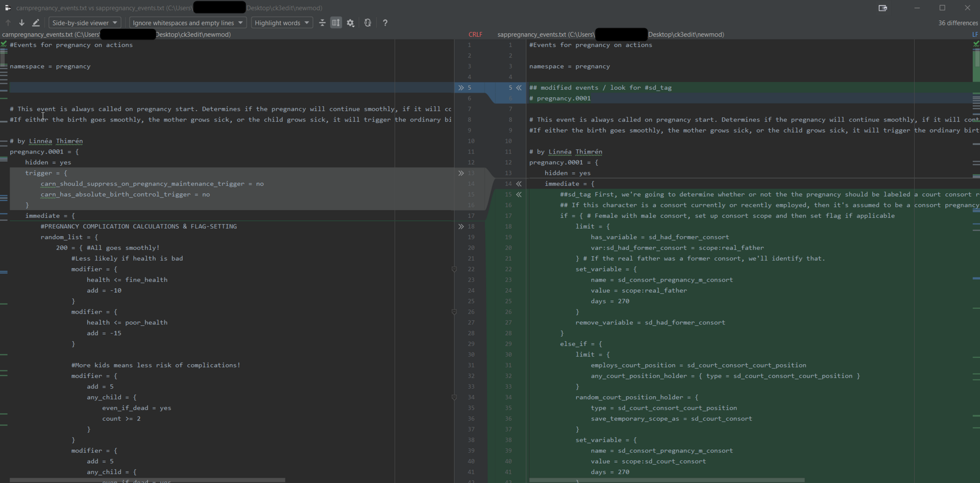The image size is (980, 483).
Task: Jump to next difference arrow
Action: pos(21,22)
